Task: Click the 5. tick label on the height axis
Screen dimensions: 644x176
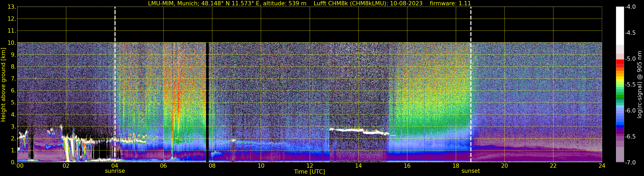Action: tap(13, 103)
